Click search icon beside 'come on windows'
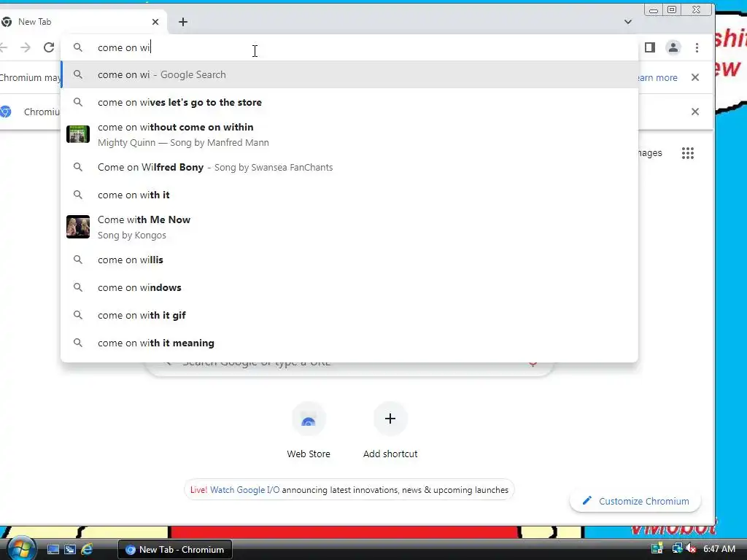The width and height of the screenshot is (747, 560). pos(77,287)
